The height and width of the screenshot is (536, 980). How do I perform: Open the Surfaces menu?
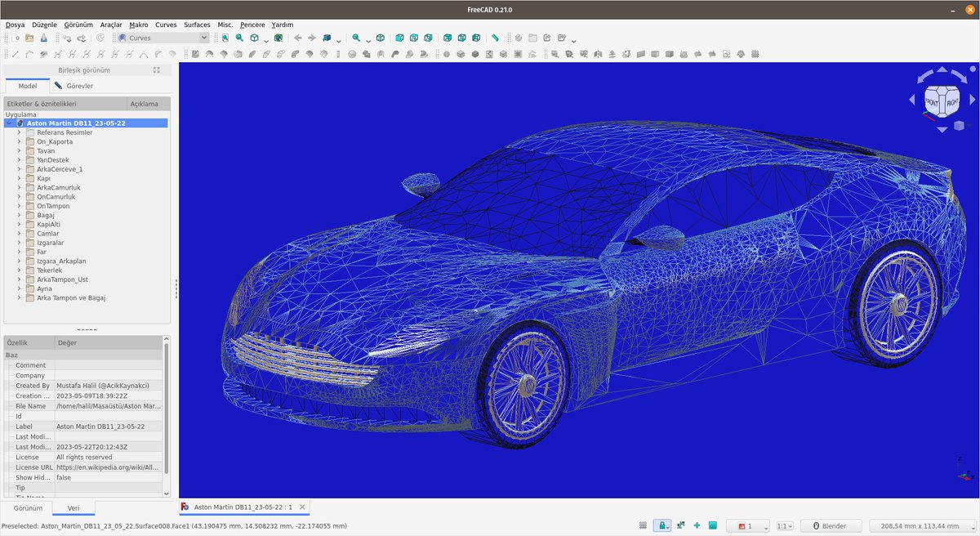(197, 25)
